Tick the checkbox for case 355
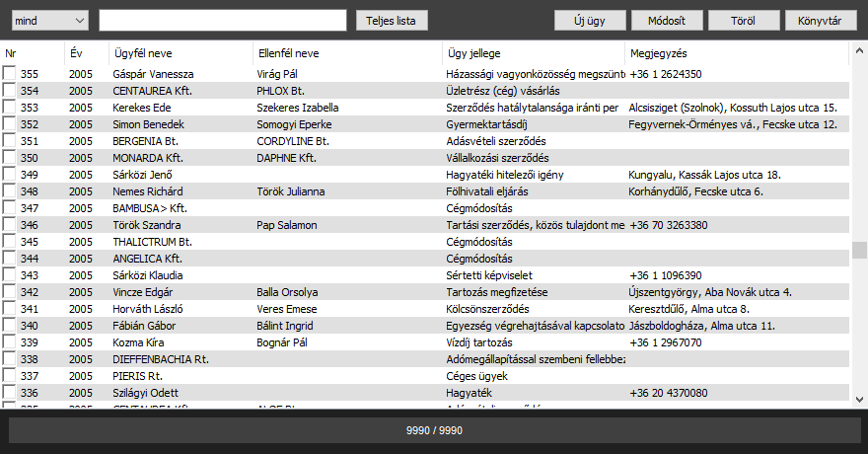The height and width of the screenshot is (454, 868). click(x=9, y=74)
